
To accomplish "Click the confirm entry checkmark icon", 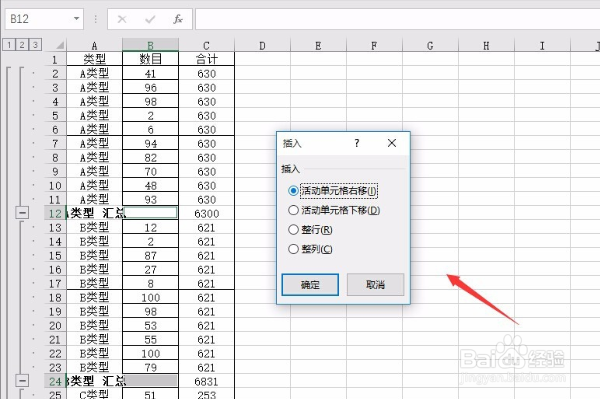I will [150, 19].
